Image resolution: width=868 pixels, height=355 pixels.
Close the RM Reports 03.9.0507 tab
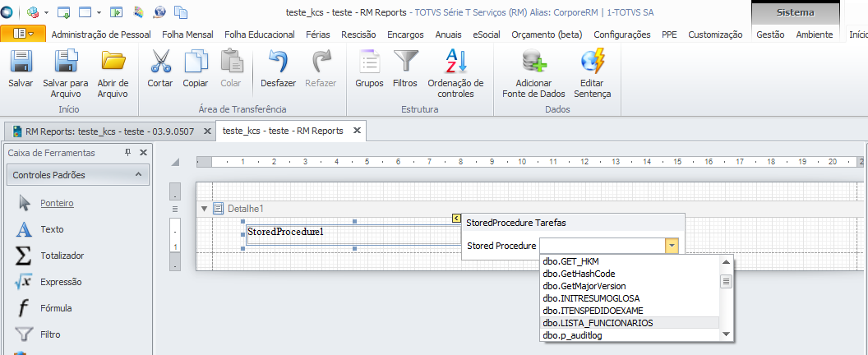pyautogui.click(x=207, y=131)
